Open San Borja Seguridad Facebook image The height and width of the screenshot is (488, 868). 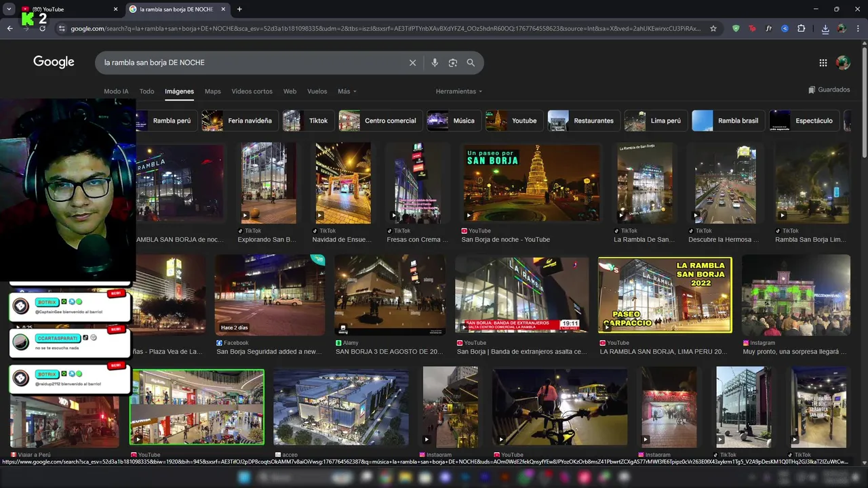270,295
